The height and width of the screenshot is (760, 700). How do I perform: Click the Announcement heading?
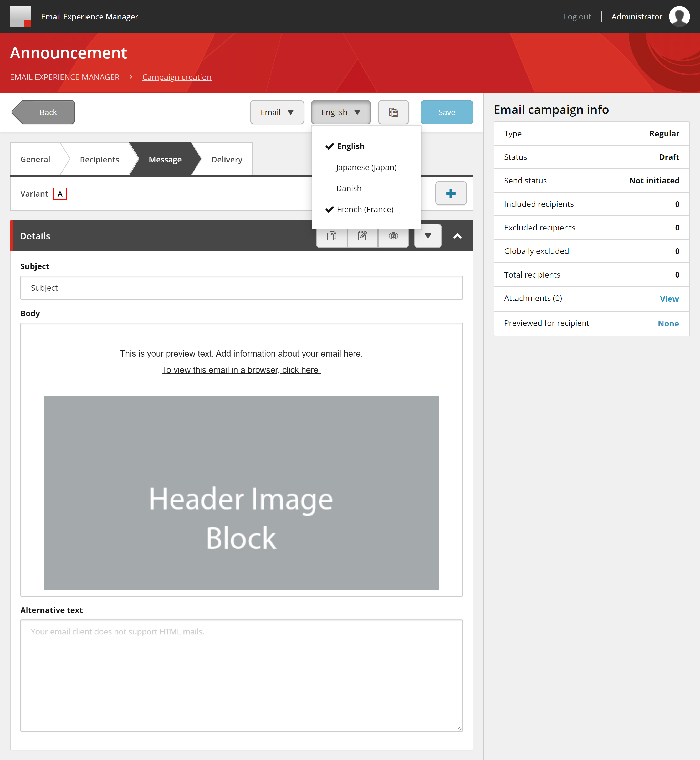(68, 53)
